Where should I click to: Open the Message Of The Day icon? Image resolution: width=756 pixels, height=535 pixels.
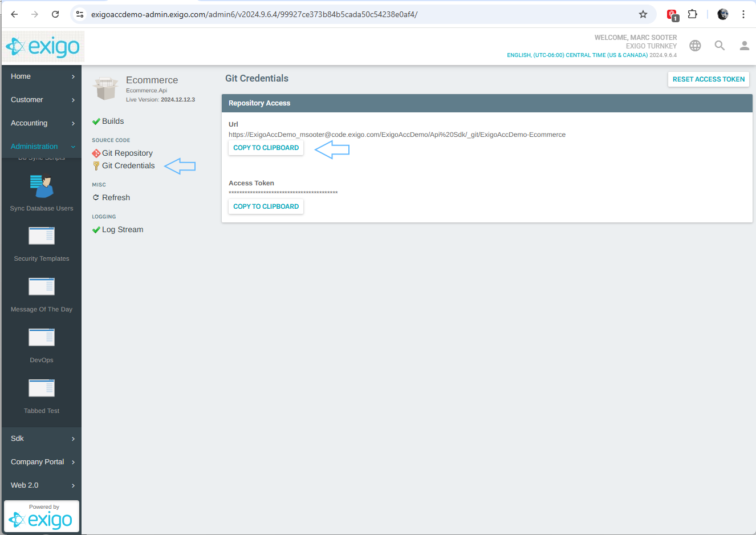(x=41, y=287)
